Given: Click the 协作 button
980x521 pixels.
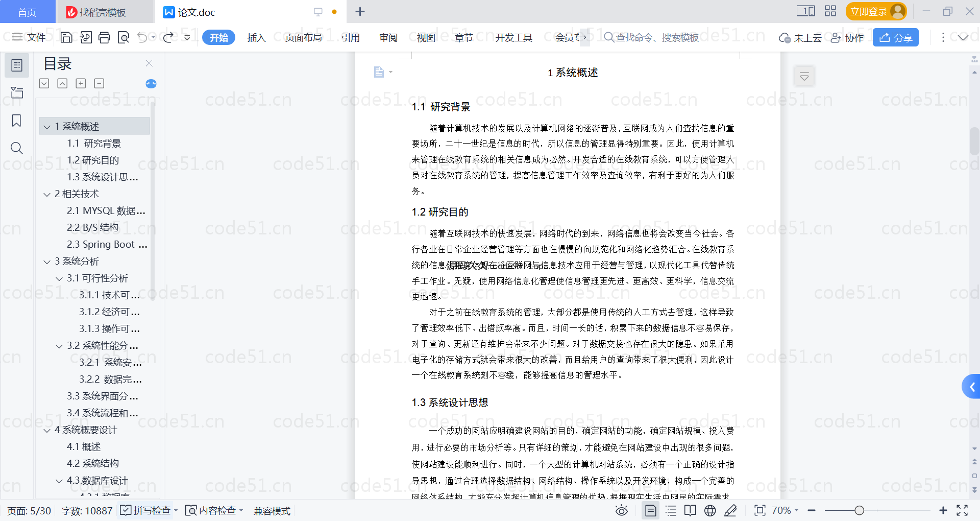Looking at the screenshot, I should (x=847, y=37).
